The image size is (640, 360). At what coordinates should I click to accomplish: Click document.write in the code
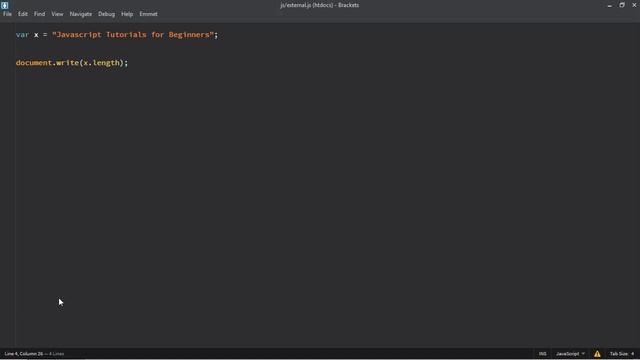47,63
